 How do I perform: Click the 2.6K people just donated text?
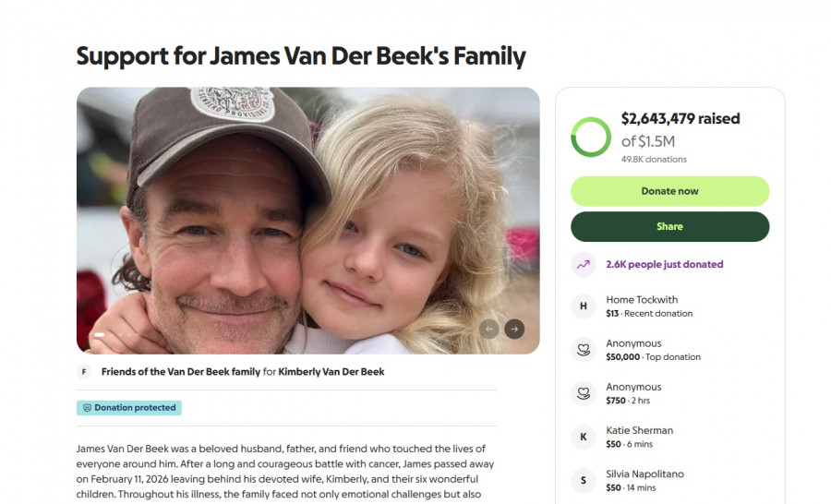tap(664, 264)
